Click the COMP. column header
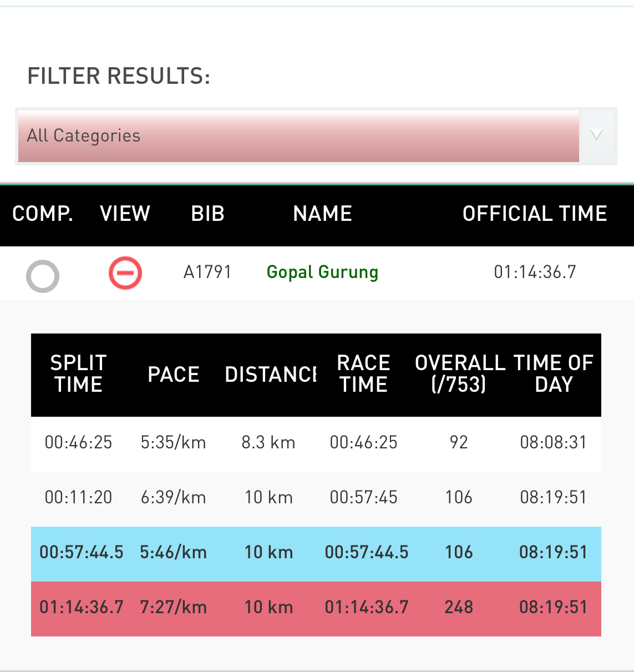The image size is (634, 672). [43, 214]
